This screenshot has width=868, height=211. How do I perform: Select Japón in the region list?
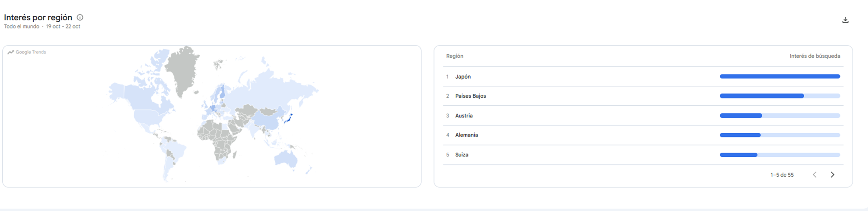point(463,77)
